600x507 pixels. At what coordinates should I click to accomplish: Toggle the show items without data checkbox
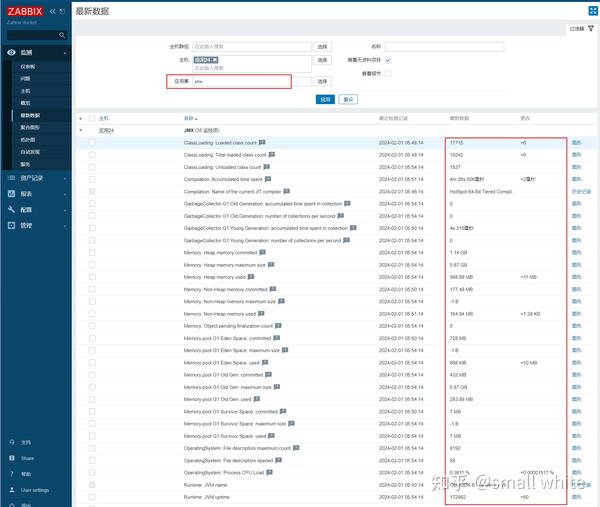point(388,60)
